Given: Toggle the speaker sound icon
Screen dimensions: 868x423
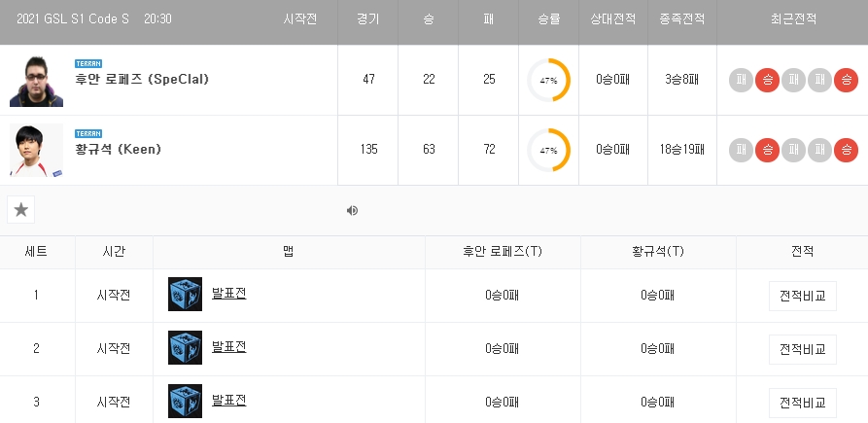Looking at the screenshot, I should (x=352, y=210).
